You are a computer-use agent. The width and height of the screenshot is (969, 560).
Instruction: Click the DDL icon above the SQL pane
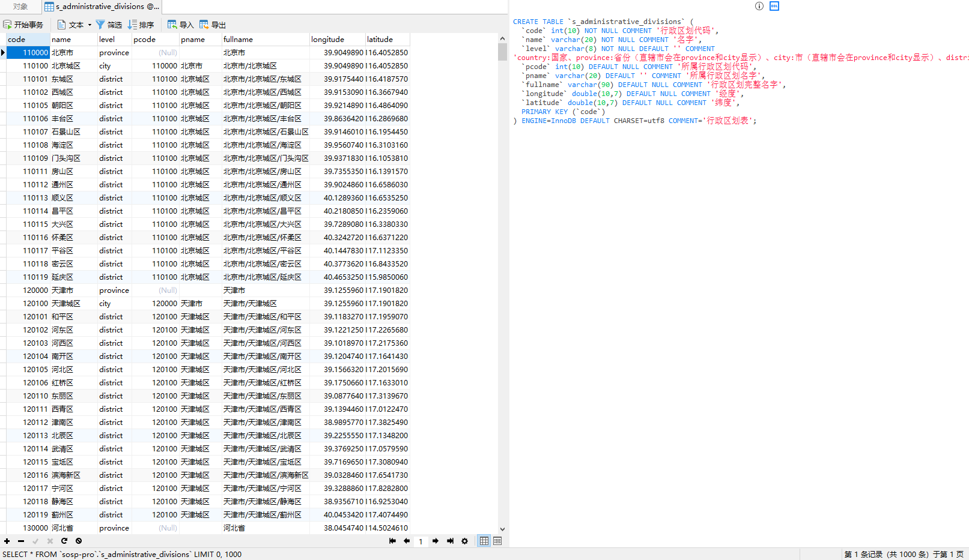pos(774,6)
